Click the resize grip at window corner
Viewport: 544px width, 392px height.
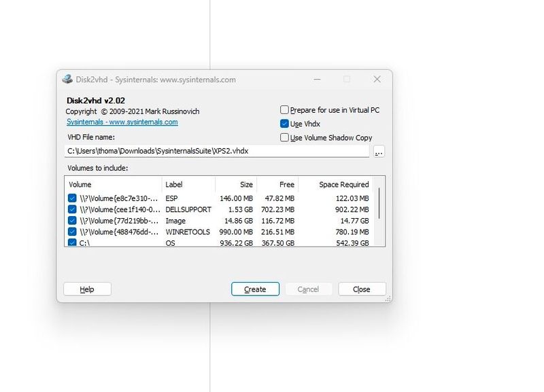[x=388, y=298]
